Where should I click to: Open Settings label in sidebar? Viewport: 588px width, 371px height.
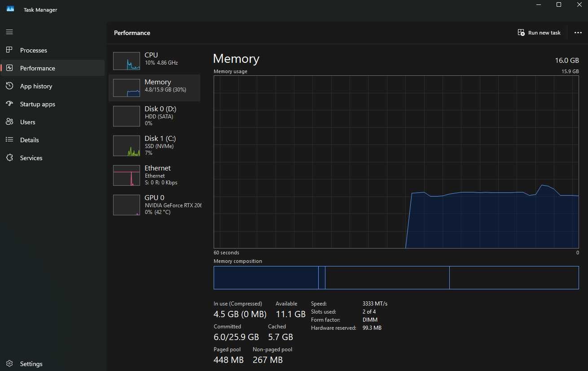pos(31,364)
